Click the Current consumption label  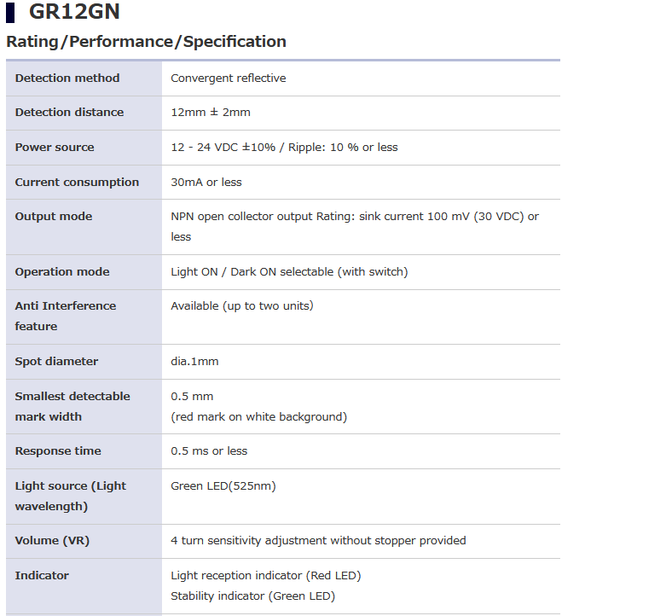coord(77,183)
